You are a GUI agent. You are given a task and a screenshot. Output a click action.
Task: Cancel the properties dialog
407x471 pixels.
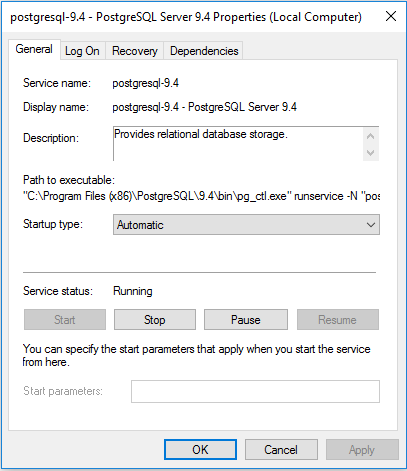point(281,449)
